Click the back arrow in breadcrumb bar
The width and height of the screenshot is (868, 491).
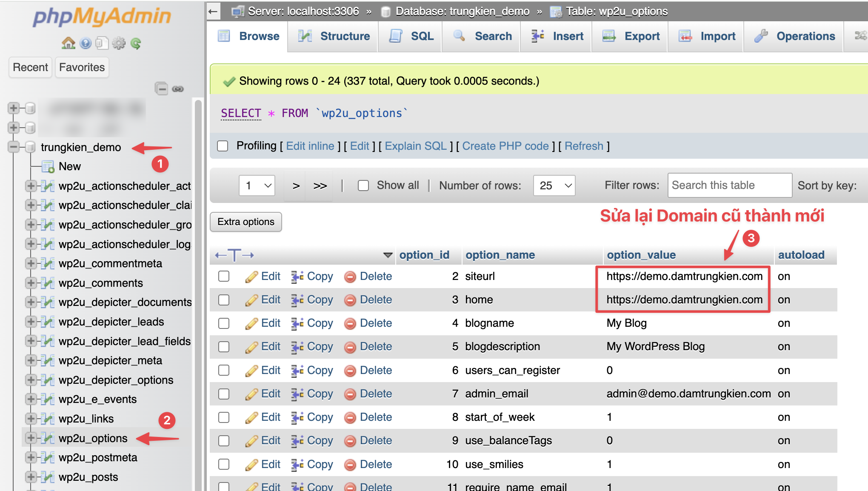click(214, 11)
